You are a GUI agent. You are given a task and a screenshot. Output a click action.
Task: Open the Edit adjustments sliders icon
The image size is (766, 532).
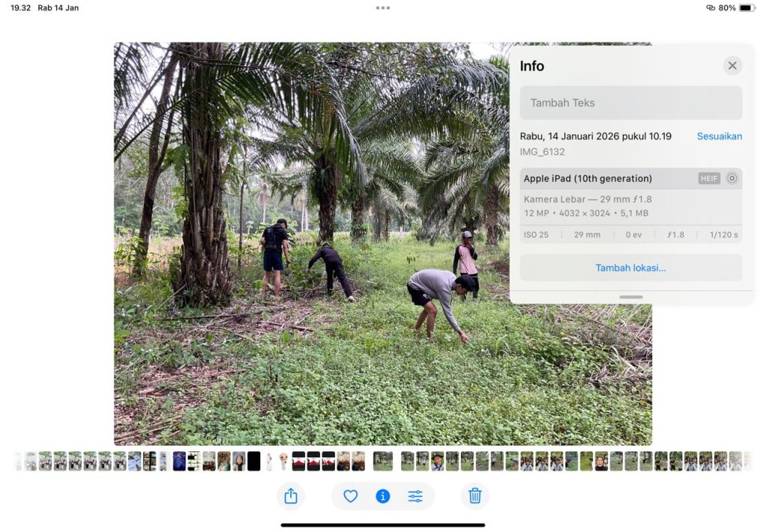coord(415,496)
